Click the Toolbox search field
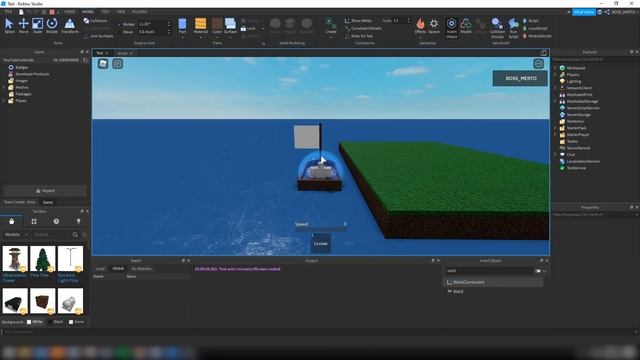 (x=52, y=235)
